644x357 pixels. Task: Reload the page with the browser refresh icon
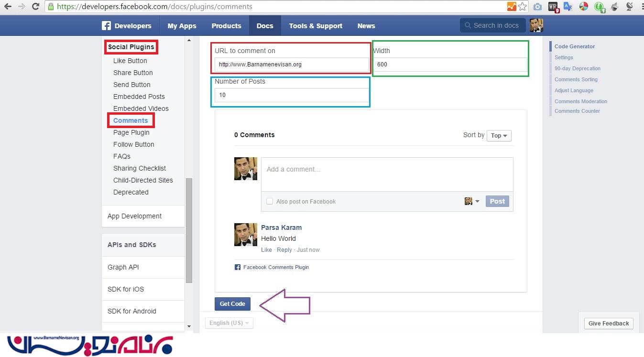pos(35,7)
